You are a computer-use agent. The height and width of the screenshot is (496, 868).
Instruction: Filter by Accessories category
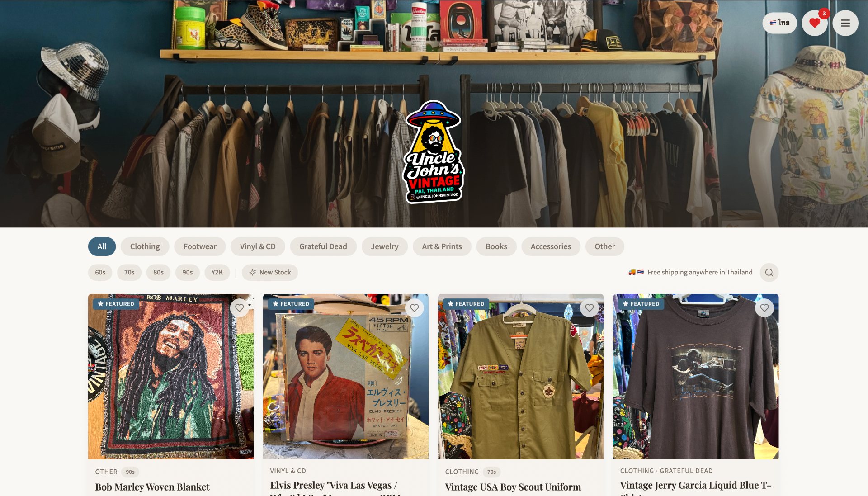551,246
